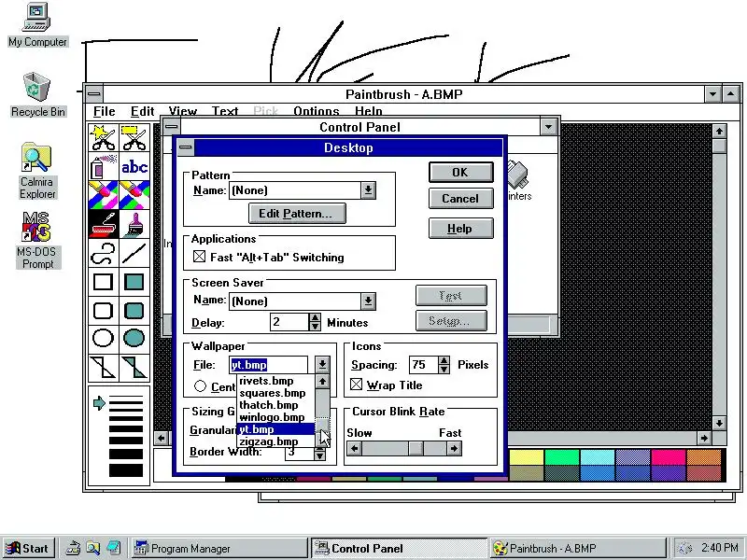Screen dimensions: 747x560
Task: Select the Filled Polygon tool
Action: click(134, 368)
